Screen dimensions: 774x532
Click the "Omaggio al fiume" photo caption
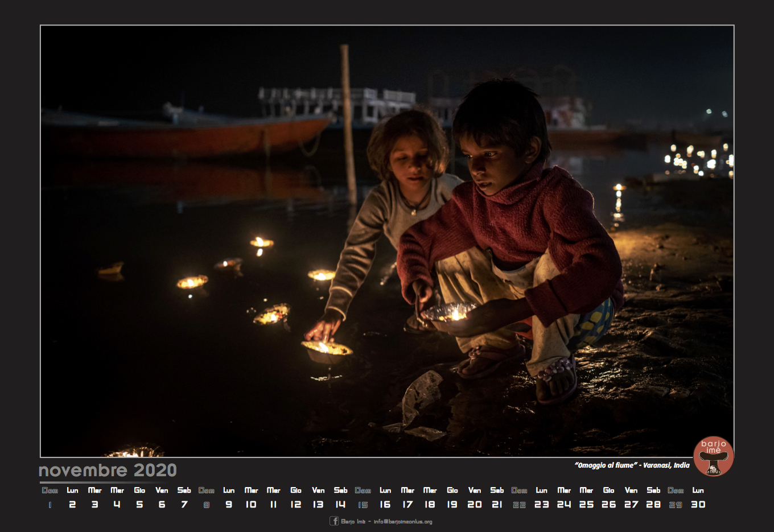pyautogui.click(x=632, y=465)
